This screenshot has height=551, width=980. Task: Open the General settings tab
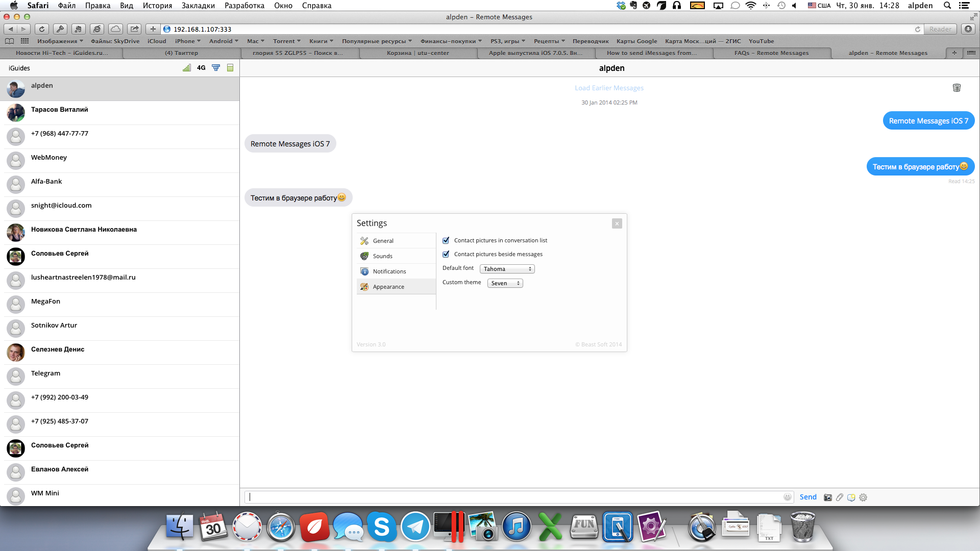[x=382, y=240]
